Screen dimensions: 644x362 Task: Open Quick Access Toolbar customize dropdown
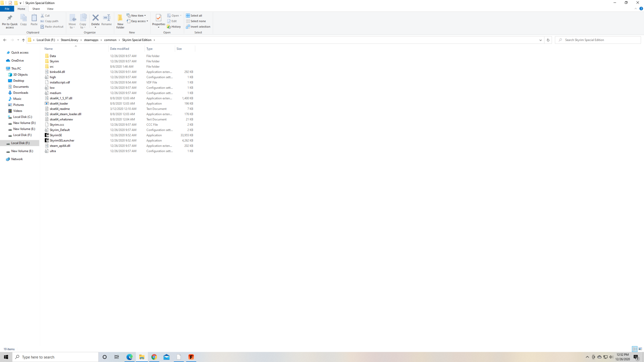point(20,3)
